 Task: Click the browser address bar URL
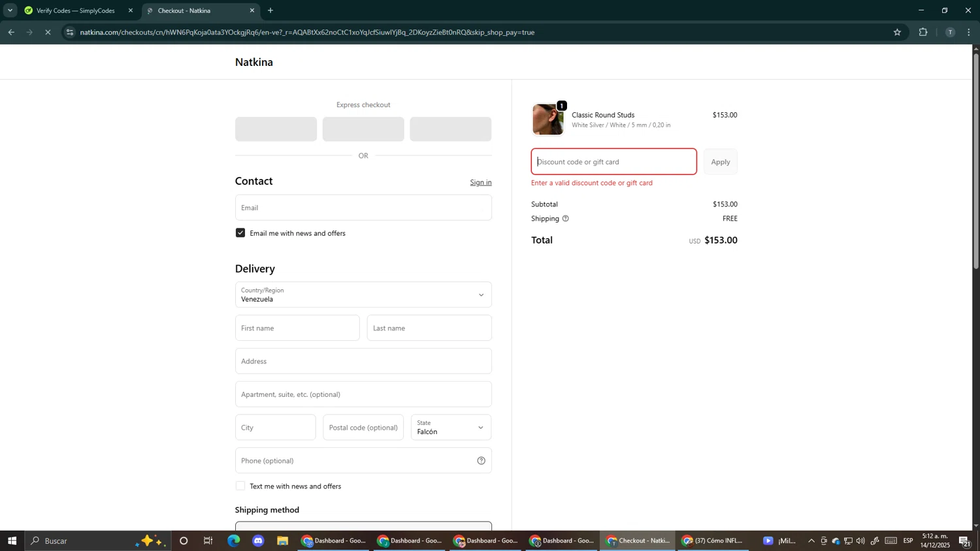[x=307, y=32]
